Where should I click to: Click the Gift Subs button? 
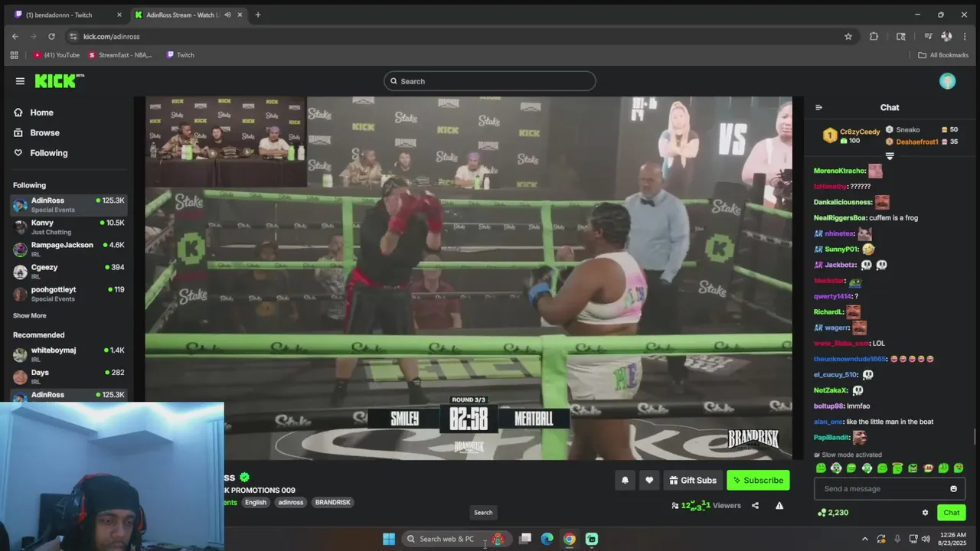coord(693,481)
